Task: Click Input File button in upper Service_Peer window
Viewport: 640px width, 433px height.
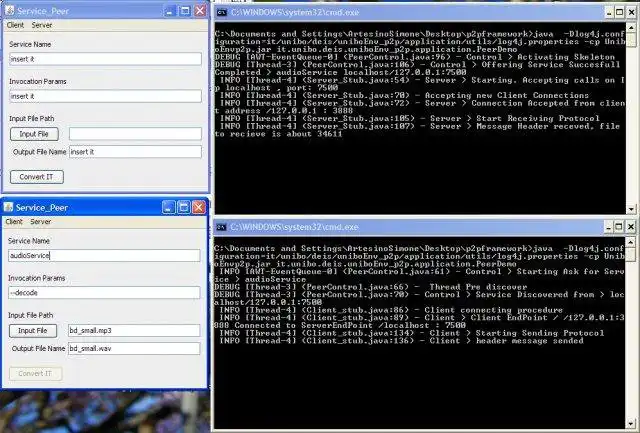Action: pyautogui.click(x=34, y=134)
